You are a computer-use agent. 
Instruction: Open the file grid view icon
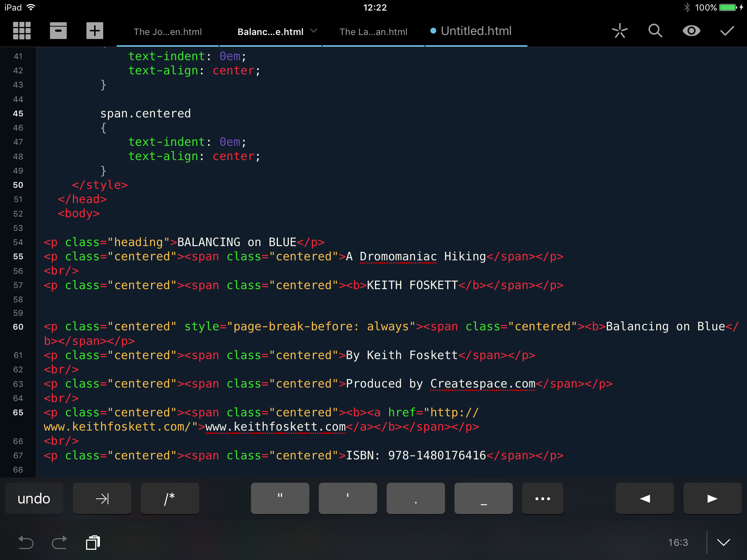[x=22, y=31]
